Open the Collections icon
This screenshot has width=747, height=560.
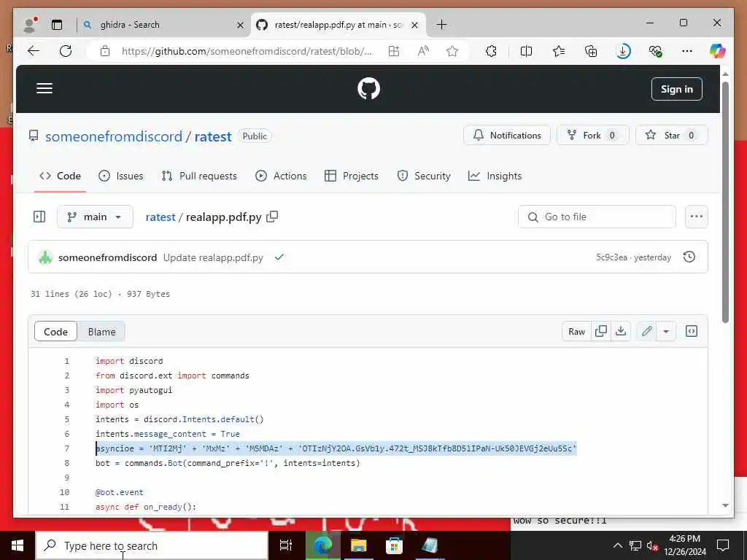pos(591,51)
